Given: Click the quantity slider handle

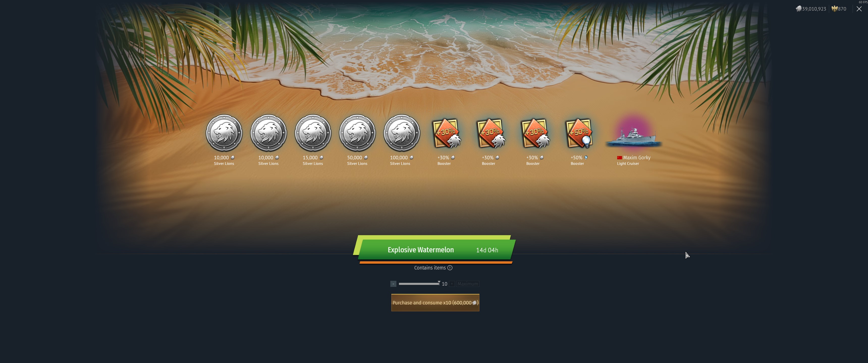Looking at the screenshot, I should 439,283.
